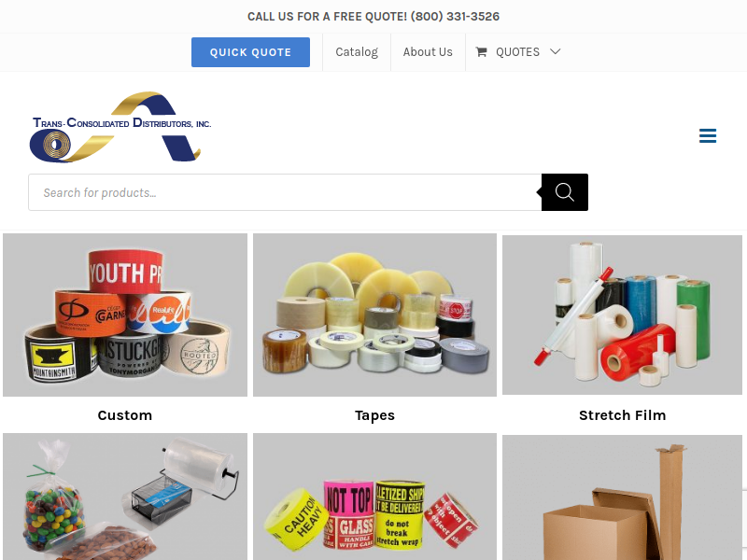Open the QUOTES menu label
The width and height of the screenshot is (747, 560).
point(517,52)
